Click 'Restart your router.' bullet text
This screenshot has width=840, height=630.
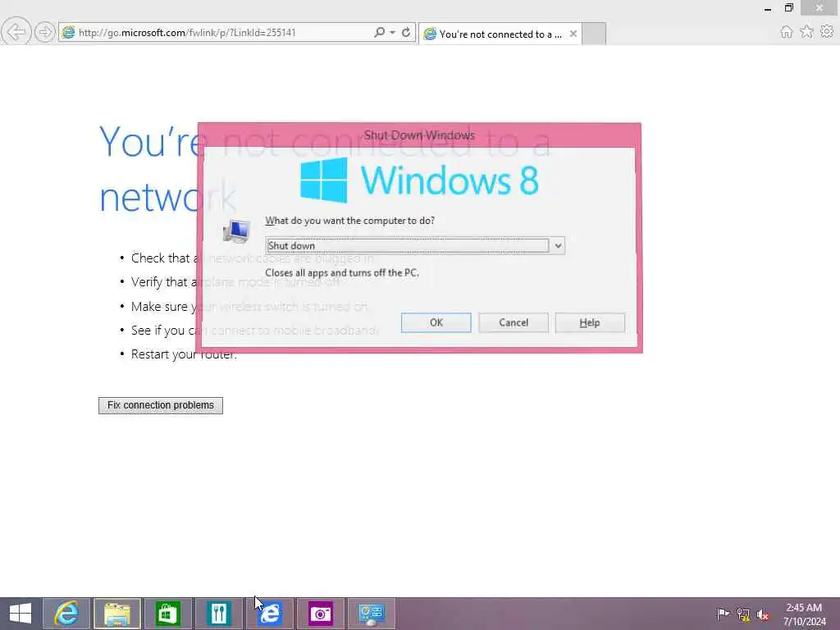184,354
